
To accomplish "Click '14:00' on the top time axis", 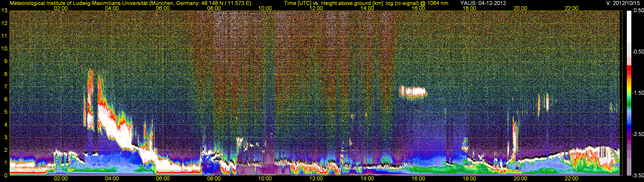I will [367, 8].
